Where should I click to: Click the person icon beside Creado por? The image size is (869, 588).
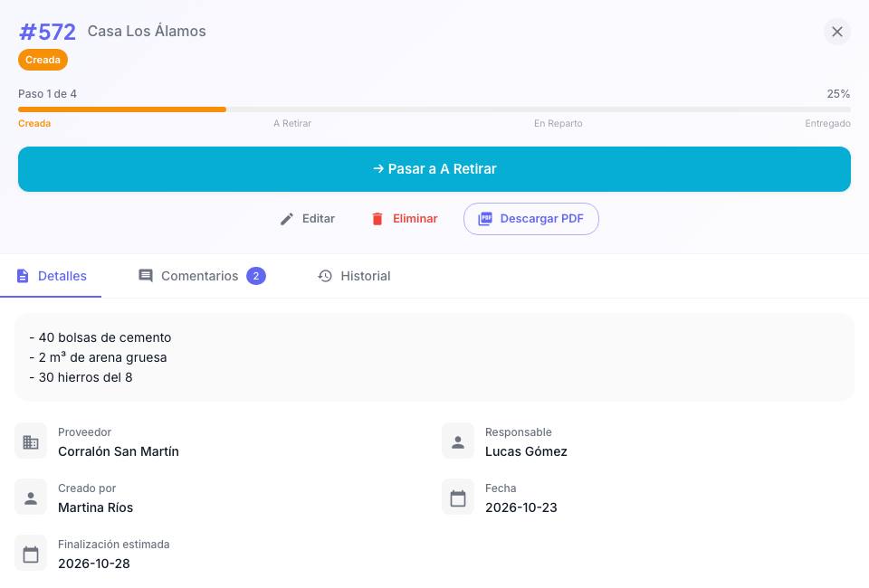[x=31, y=498]
